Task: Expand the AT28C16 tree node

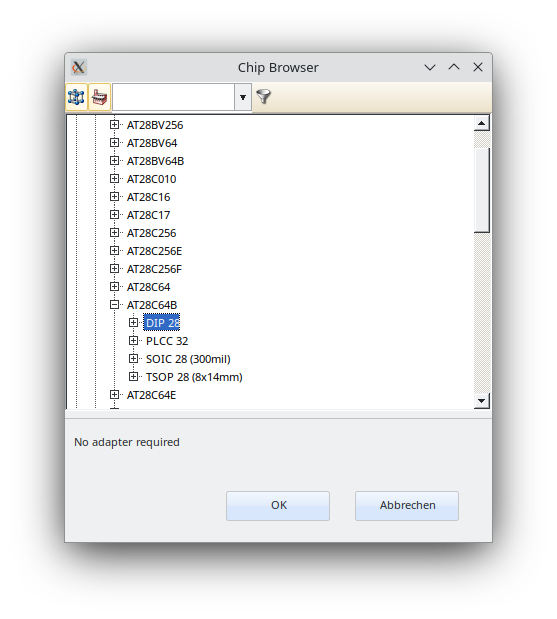Action: pos(114,197)
